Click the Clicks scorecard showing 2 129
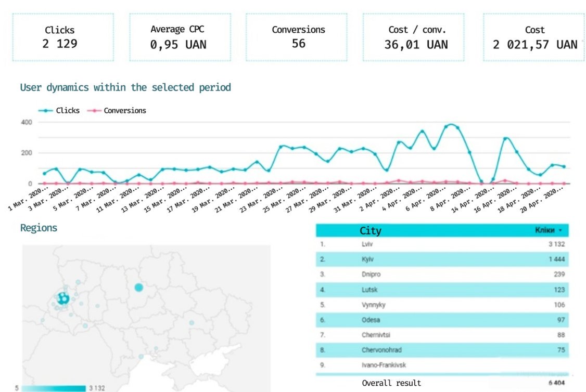The image size is (586, 392). point(63,37)
